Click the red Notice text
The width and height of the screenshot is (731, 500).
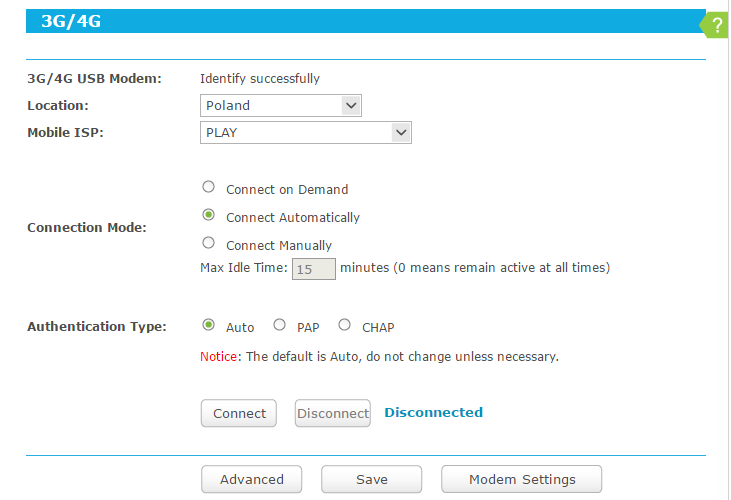click(x=217, y=356)
